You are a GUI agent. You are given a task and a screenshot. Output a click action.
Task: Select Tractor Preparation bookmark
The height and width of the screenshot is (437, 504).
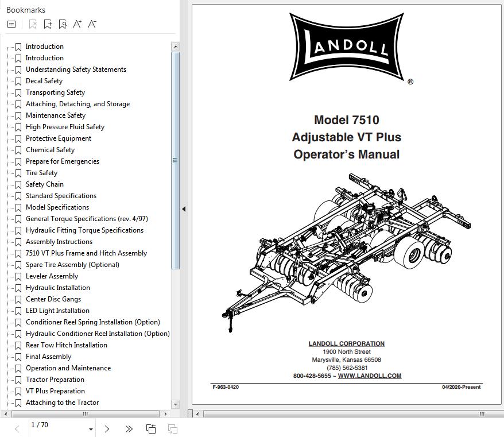55,380
